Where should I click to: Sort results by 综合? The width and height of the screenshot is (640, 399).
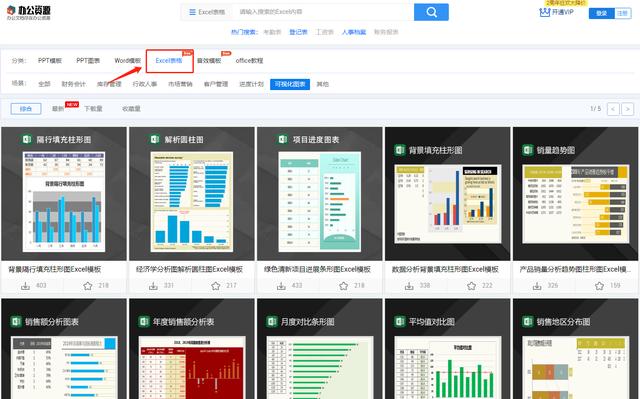26,109
